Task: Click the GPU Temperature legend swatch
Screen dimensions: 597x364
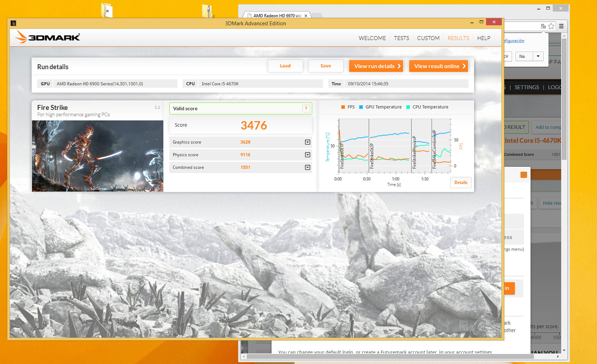Action: 361,107
